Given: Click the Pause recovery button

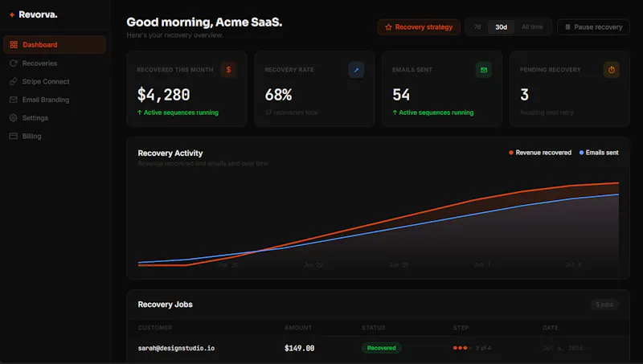Looking at the screenshot, I should [593, 27].
